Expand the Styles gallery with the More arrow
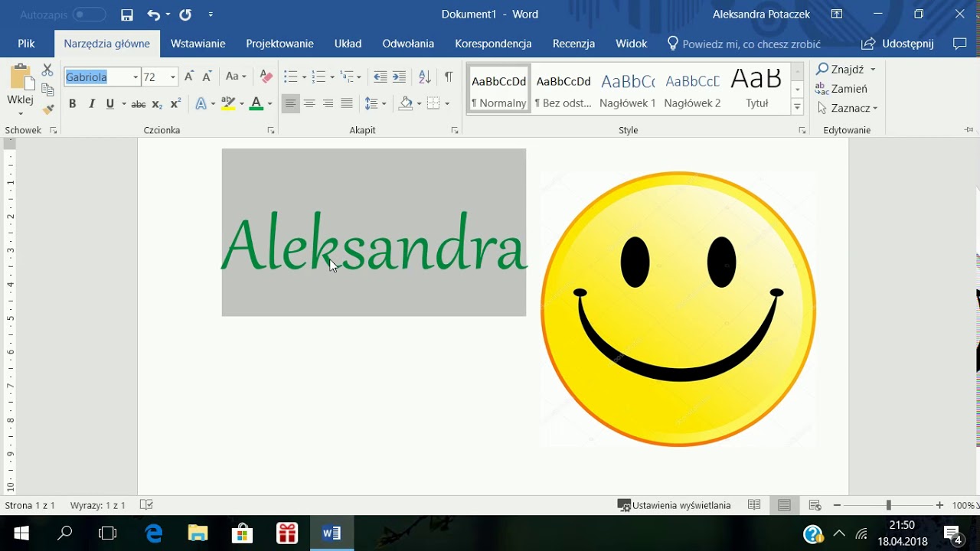The height and width of the screenshot is (551, 980). pyautogui.click(x=797, y=108)
